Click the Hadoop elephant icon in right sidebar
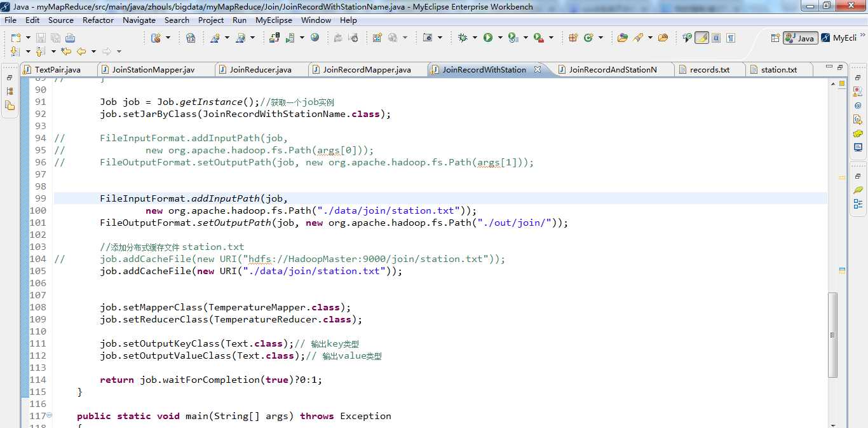This screenshot has width=868, height=428. click(858, 134)
